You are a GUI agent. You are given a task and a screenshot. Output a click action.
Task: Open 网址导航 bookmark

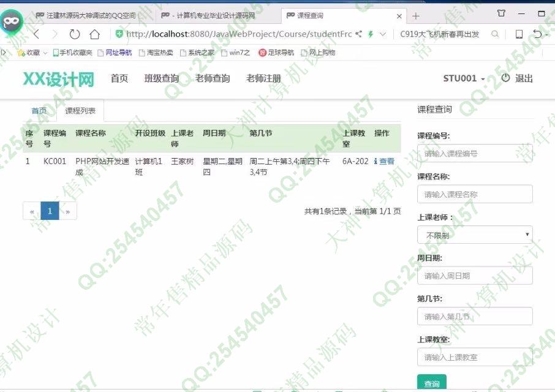(x=115, y=53)
